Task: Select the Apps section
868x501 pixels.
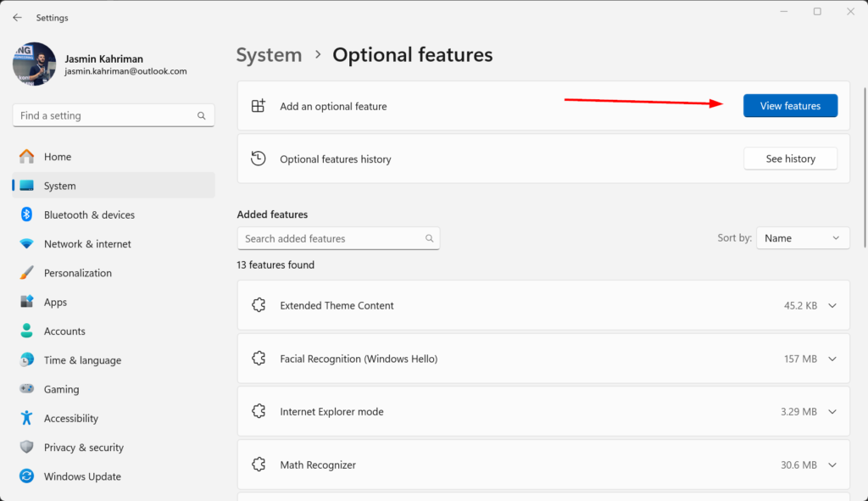Action: [55, 302]
